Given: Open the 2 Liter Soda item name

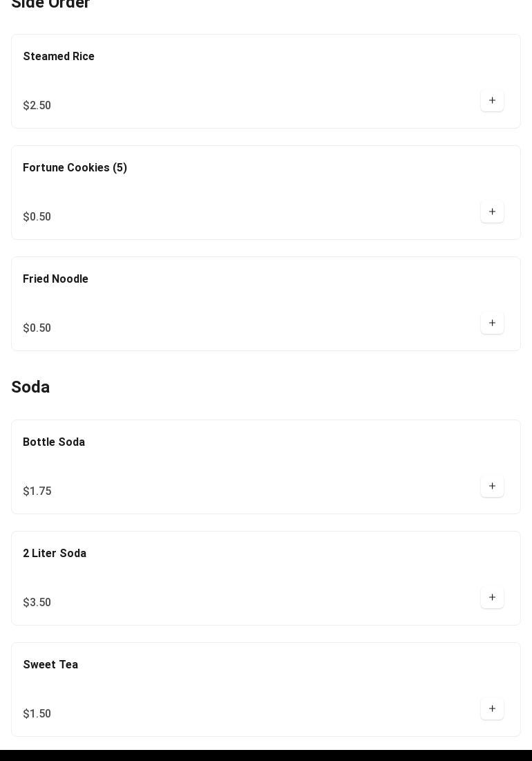Looking at the screenshot, I should pos(55,554).
